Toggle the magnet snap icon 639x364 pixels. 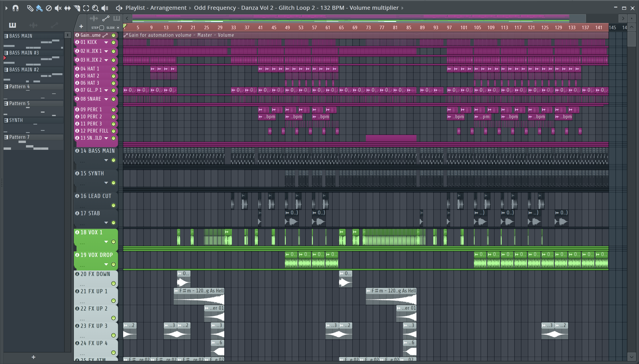coord(16,8)
